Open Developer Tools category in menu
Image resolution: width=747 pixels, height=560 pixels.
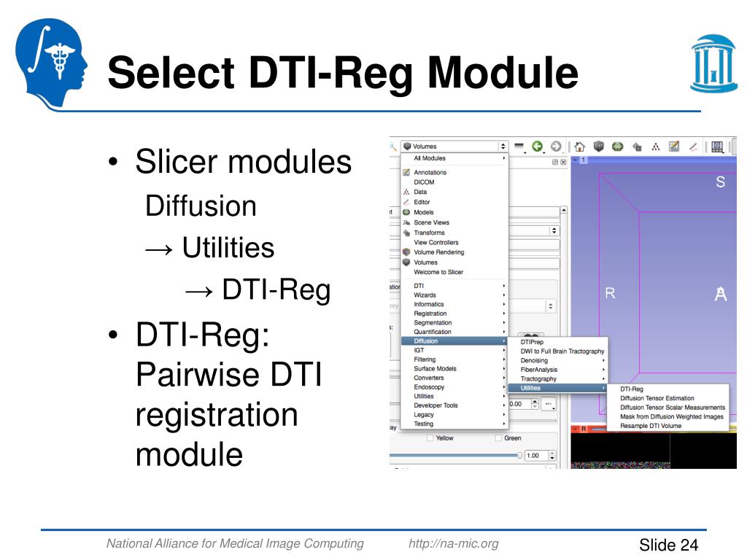(x=454, y=405)
